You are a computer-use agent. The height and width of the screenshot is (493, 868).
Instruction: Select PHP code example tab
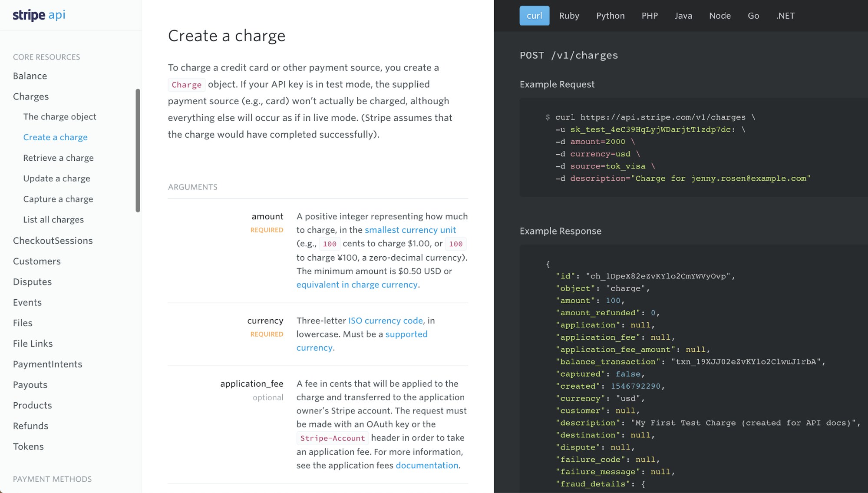point(649,16)
